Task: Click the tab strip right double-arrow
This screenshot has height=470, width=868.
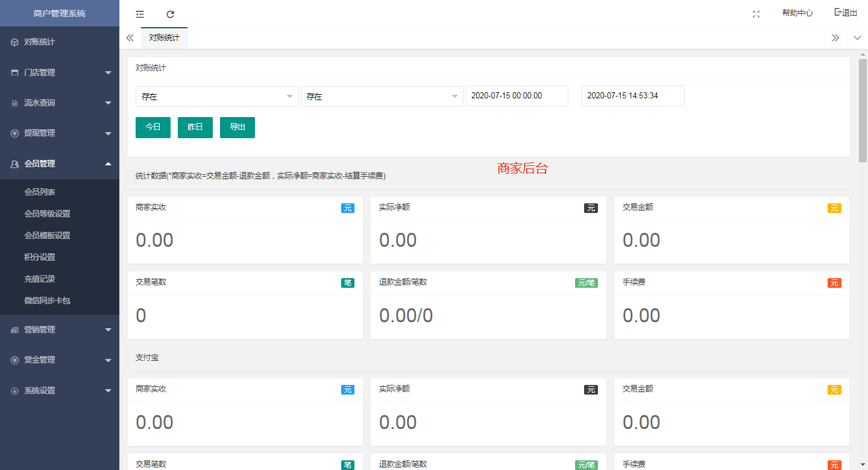Action: tap(835, 37)
